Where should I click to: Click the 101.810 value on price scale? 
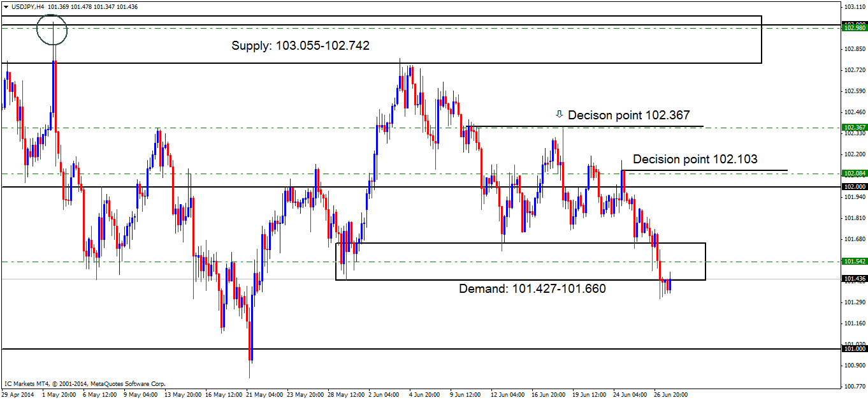pyautogui.click(x=854, y=218)
